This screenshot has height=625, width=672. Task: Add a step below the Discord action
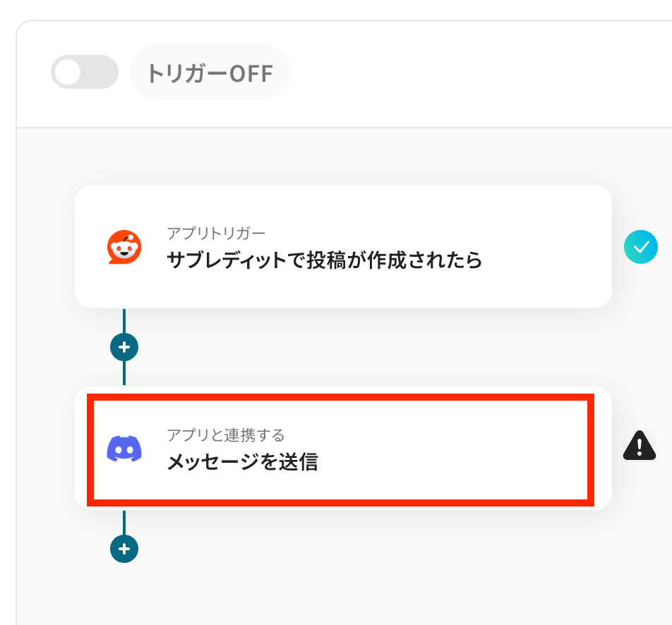[x=124, y=548]
